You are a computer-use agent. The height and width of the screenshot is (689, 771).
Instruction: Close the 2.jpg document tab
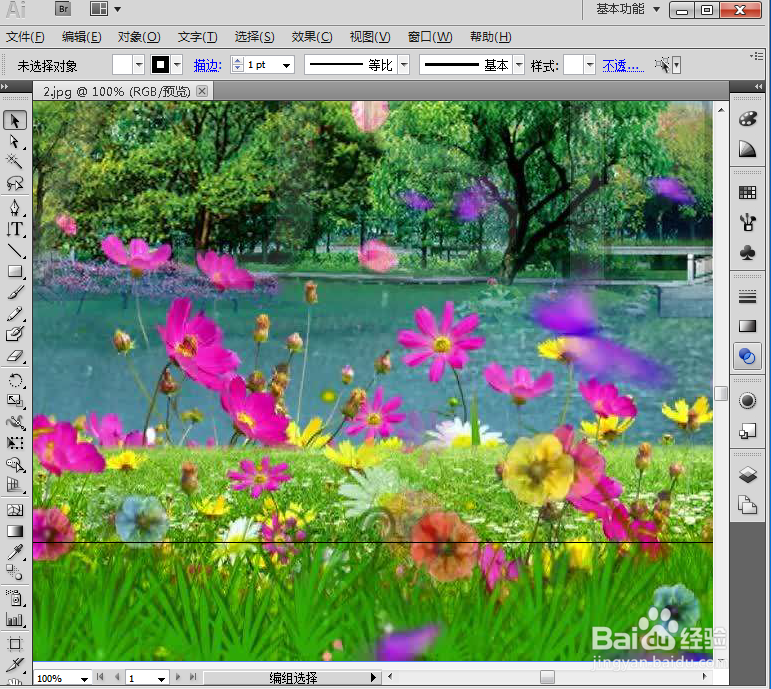(202, 91)
